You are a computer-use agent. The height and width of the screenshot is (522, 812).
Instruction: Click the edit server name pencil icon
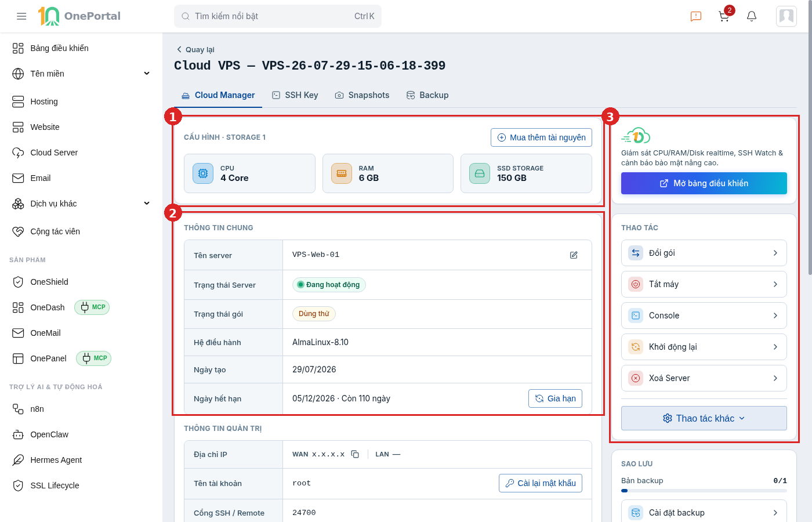point(574,255)
